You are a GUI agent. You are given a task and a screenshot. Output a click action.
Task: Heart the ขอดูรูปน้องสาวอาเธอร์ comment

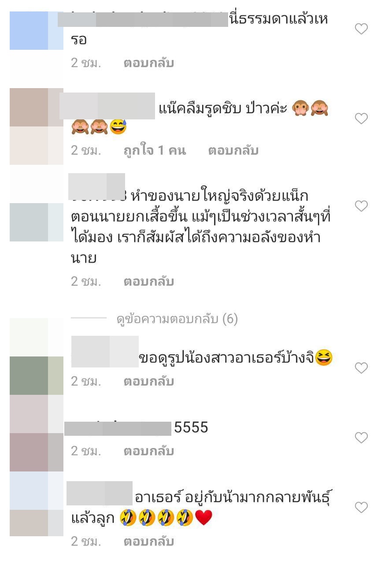pyautogui.click(x=361, y=368)
